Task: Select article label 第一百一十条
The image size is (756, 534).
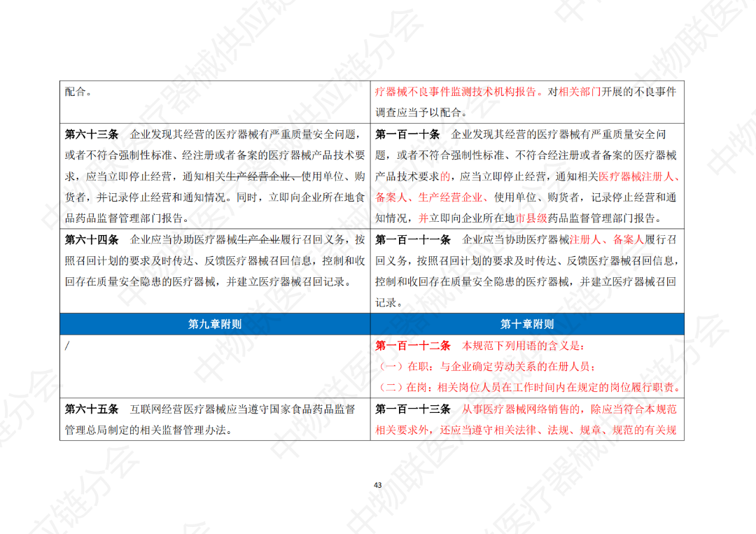Action: pyautogui.click(x=407, y=134)
